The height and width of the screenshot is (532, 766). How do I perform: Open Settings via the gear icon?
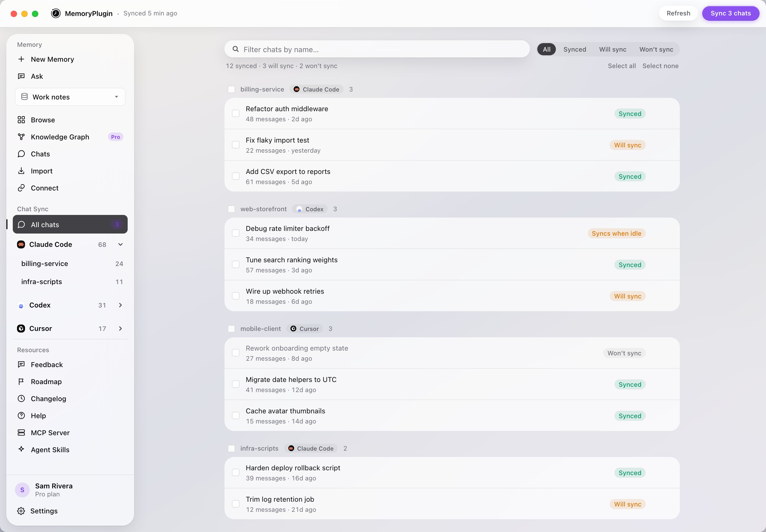(x=21, y=511)
